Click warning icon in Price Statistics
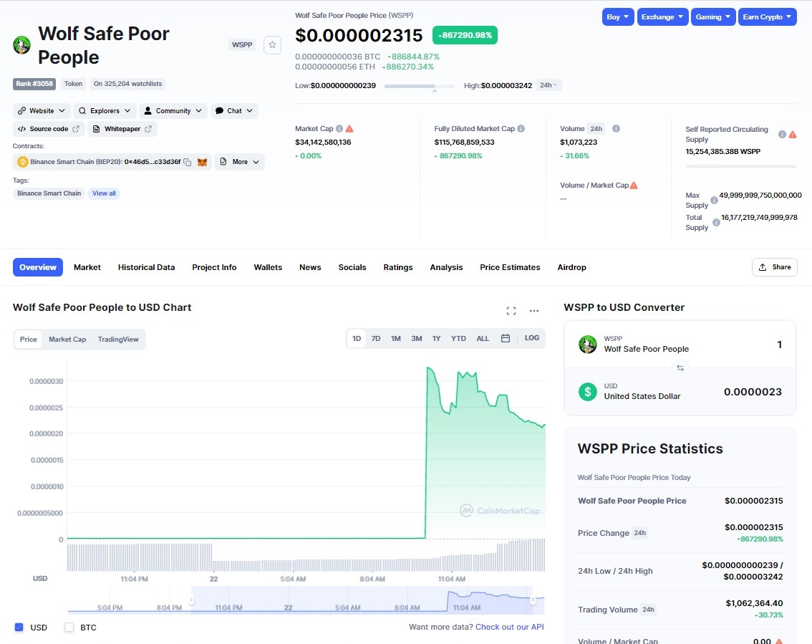This screenshot has height=644, width=812. coord(779,641)
